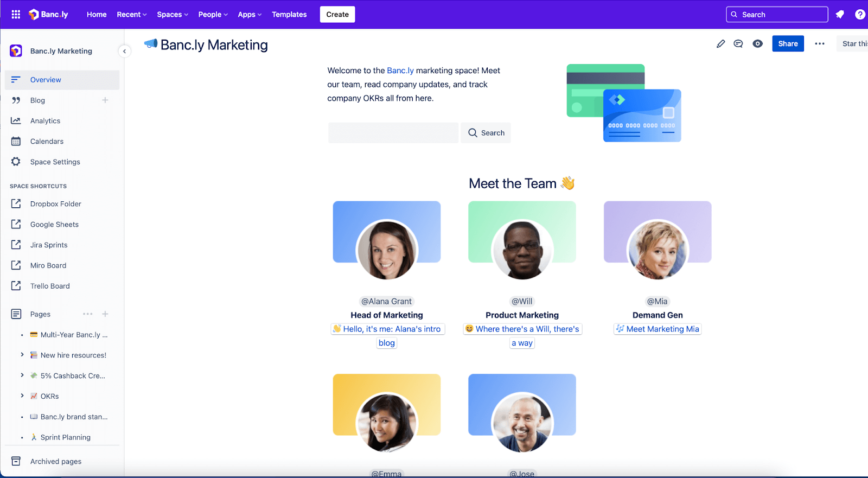Click the @Alana Grant mention
The image size is (868, 478).
point(387,301)
